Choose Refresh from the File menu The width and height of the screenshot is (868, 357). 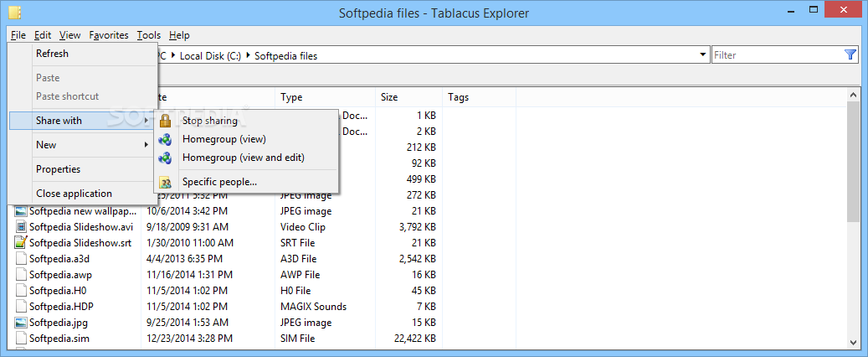(84, 54)
